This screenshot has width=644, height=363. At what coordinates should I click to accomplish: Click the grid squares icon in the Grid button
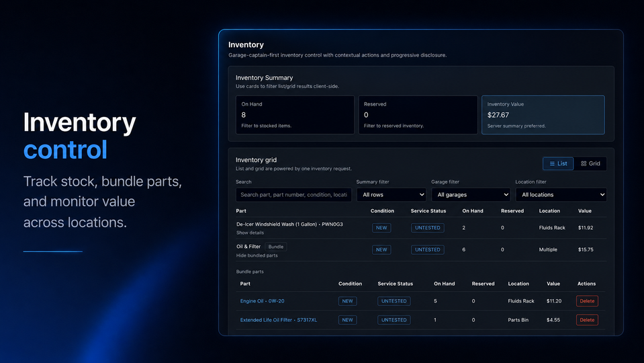pos(584,163)
